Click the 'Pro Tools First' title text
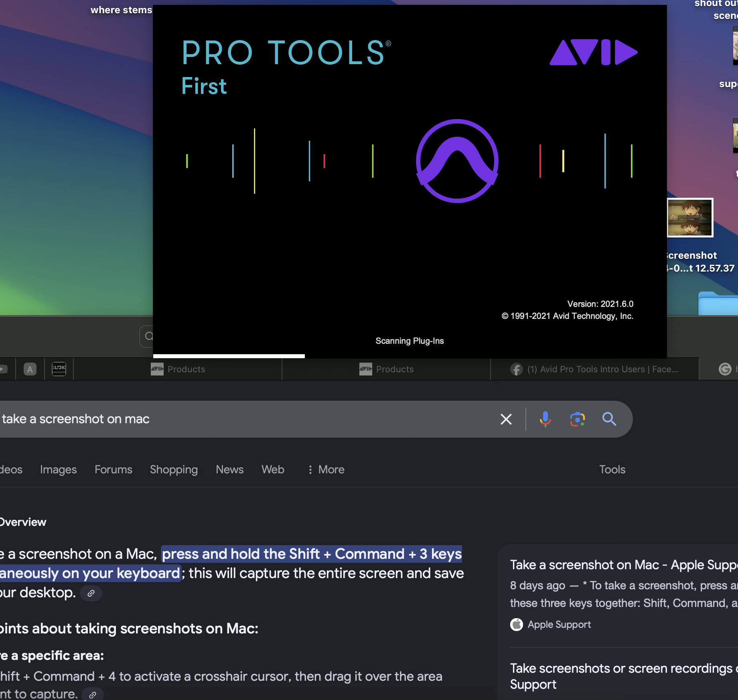738x700 pixels. (286, 67)
